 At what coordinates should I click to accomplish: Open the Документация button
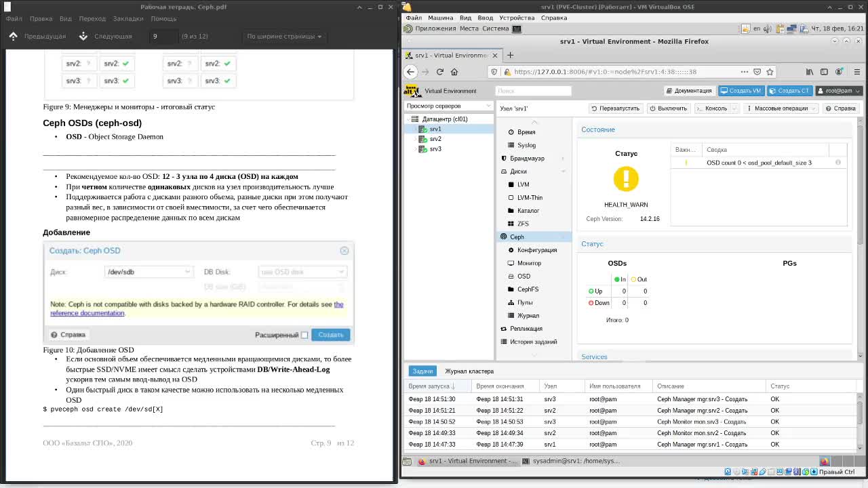[x=688, y=91]
